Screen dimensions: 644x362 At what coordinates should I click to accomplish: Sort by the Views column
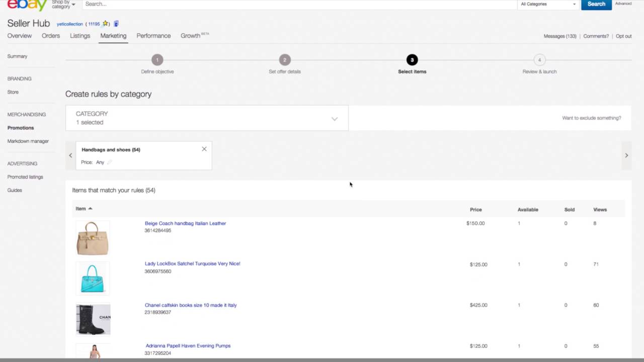click(x=600, y=210)
